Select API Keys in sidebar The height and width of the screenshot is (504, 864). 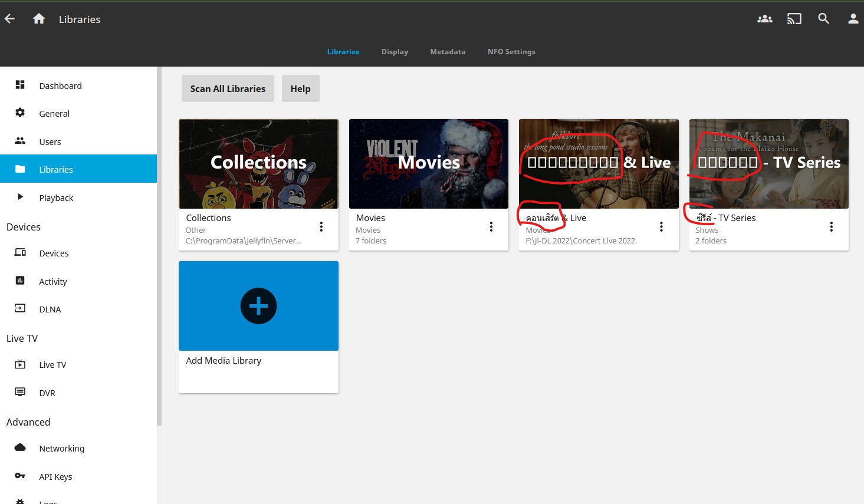(x=55, y=476)
